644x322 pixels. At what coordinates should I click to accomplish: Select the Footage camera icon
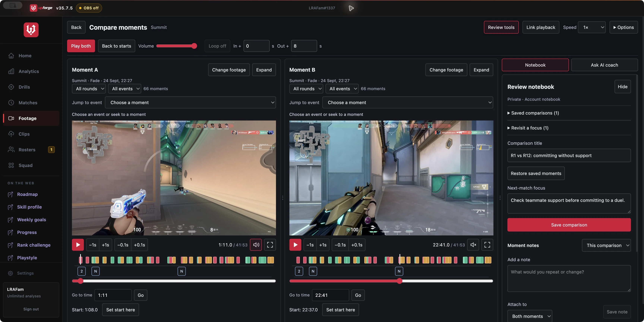[x=11, y=118]
